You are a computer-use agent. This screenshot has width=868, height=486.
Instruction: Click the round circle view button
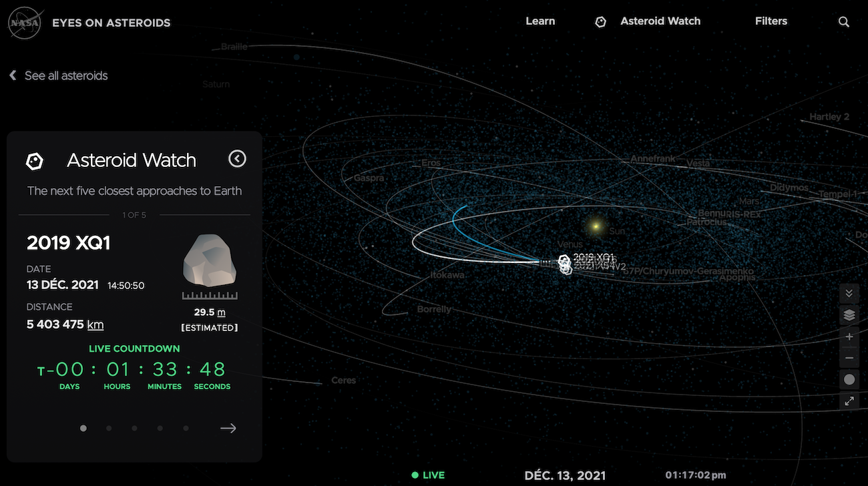(849, 380)
